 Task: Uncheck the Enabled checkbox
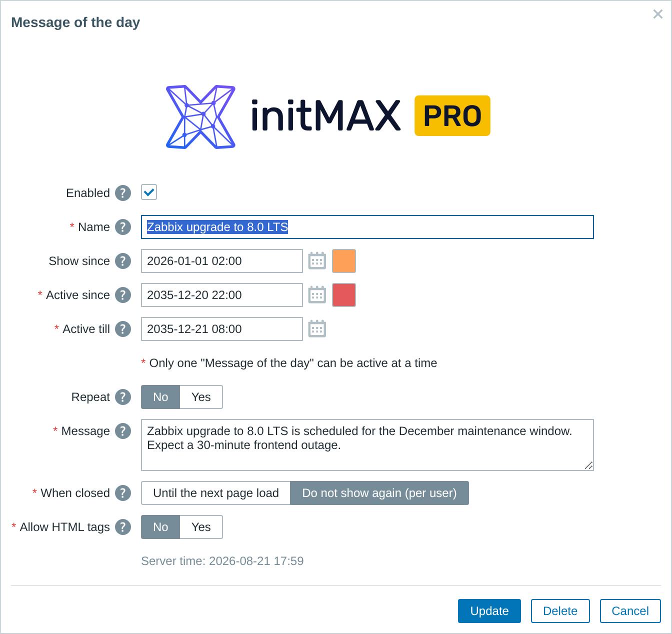click(x=149, y=192)
